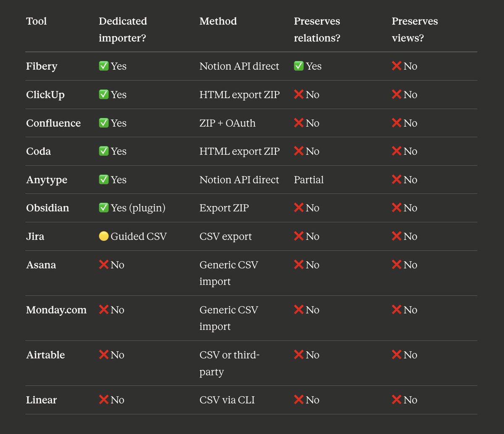Click green checkmark in Fibery's preserves relations cell
Image resolution: width=504 pixels, height=434 pixels.
pos(299,66)
